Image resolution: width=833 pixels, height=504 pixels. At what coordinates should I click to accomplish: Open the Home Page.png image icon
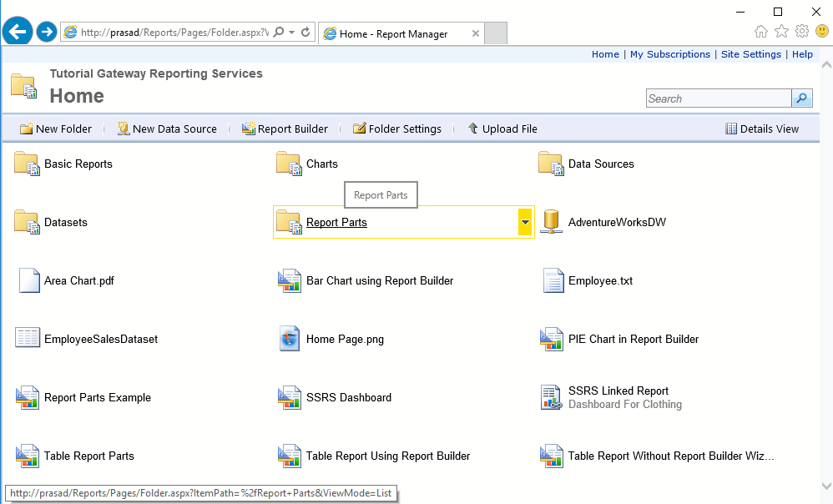coord(290,339)
